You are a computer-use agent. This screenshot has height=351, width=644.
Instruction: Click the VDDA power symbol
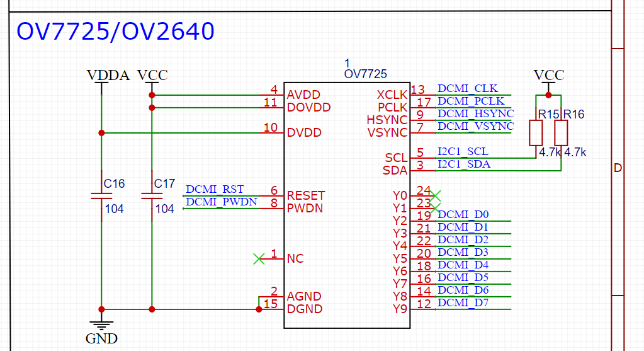pos(108,75)
